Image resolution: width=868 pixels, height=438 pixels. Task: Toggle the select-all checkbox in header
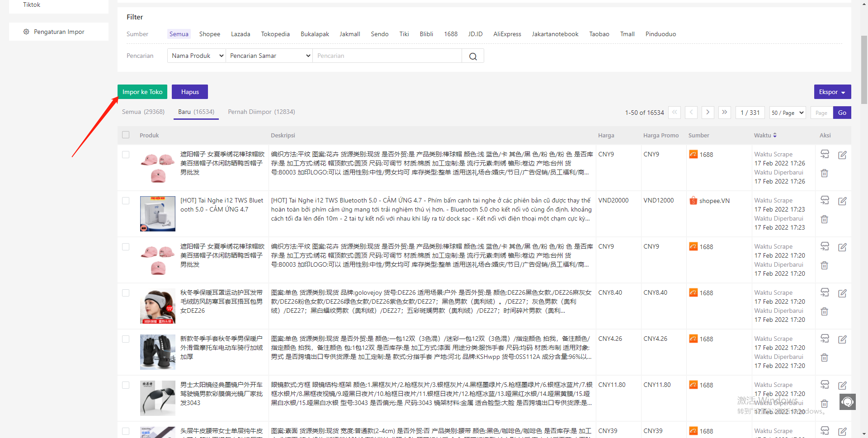click(x=126, y=135)
